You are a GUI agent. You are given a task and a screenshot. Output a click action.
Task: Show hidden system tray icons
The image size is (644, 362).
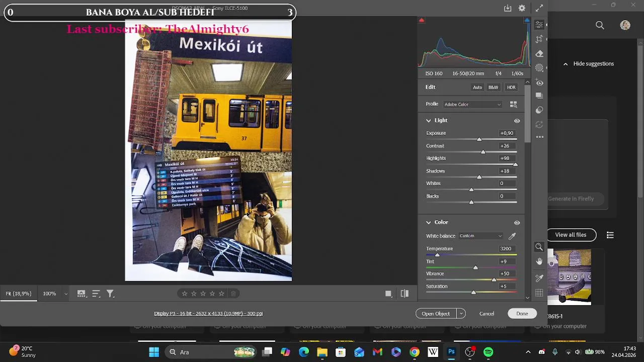point(528,352)
